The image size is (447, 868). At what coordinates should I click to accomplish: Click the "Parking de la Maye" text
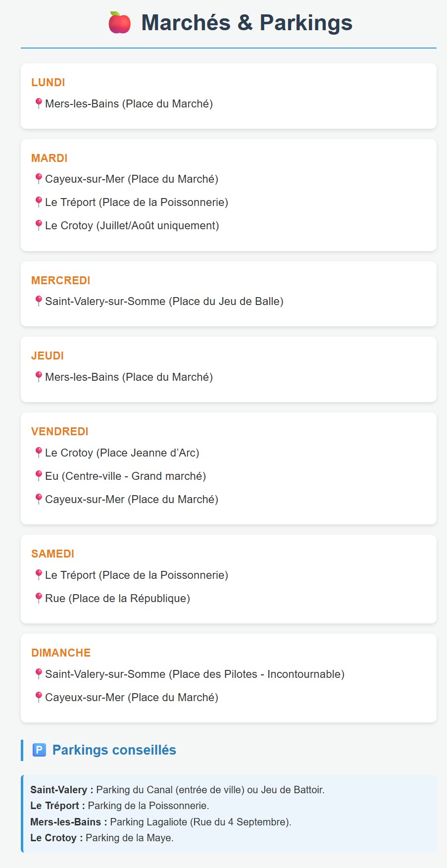pyautogui.click(x=129, y=838)
